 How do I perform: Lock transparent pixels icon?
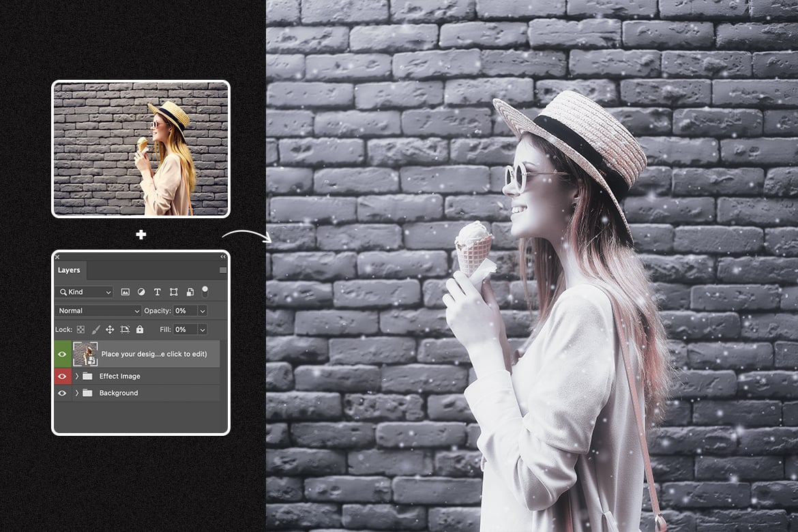coord(81,329)
